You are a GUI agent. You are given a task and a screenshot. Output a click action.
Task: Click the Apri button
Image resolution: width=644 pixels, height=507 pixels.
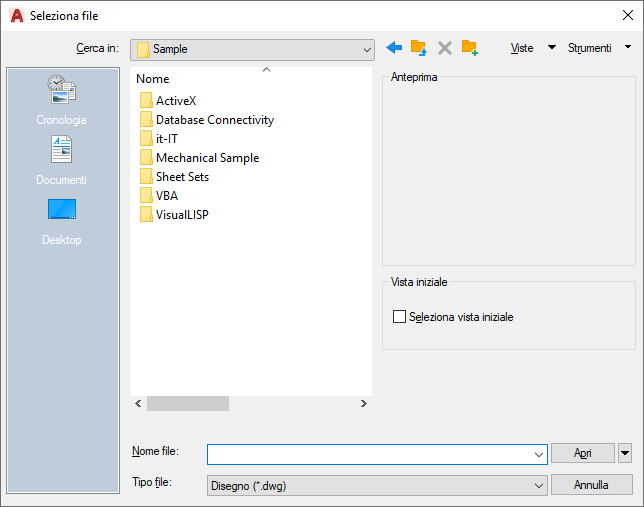(582, 453)
